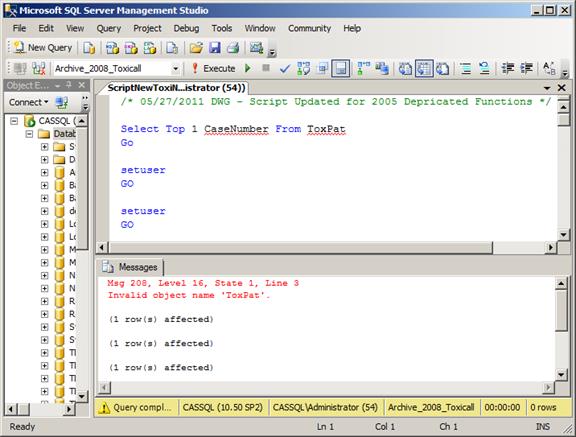Select the ScriptNewToxiN...istrator (54) tab

(x=176, y=88)
